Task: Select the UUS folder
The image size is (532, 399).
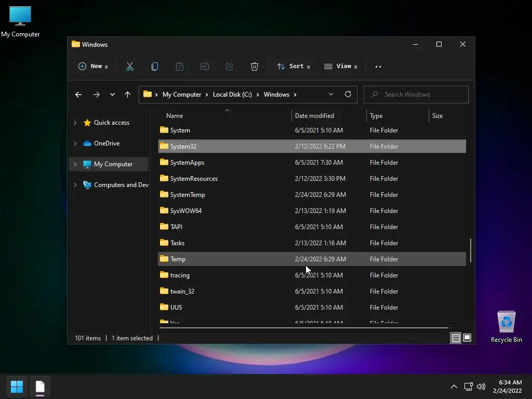Action: 312,308
